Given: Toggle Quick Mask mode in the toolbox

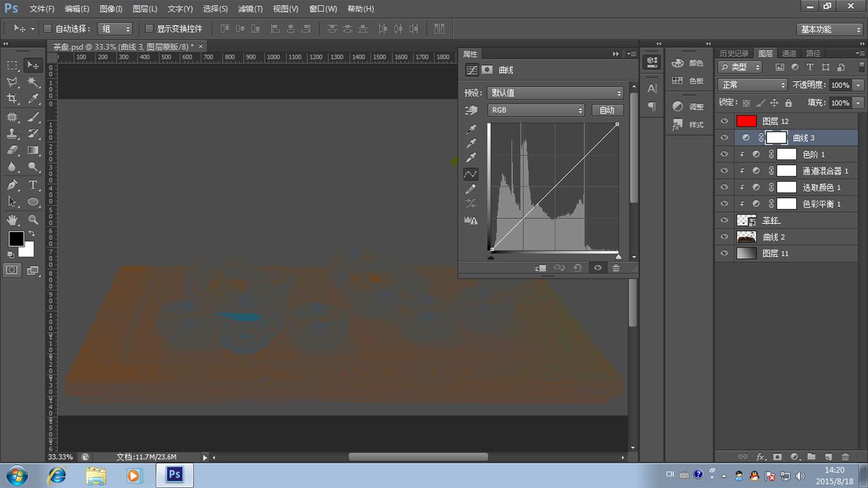Looking at the screenshot, I should click(x=12, y=270).
